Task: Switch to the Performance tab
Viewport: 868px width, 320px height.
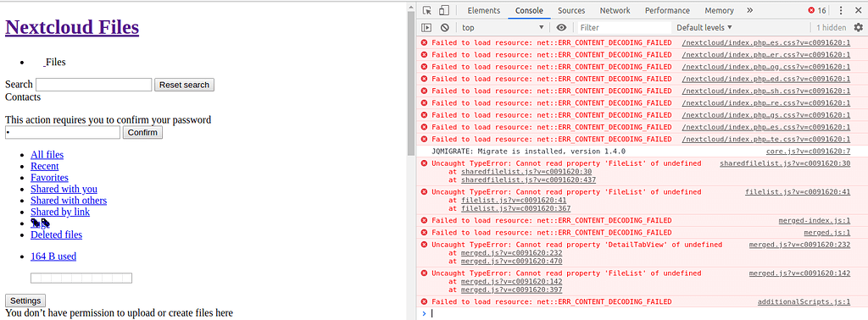Action: click(x=667, y=10)
